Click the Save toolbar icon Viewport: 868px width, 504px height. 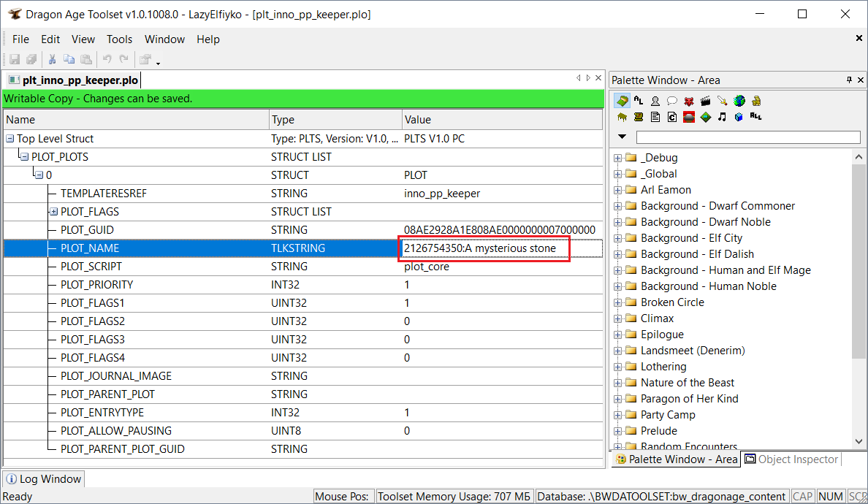pos(15,59)
